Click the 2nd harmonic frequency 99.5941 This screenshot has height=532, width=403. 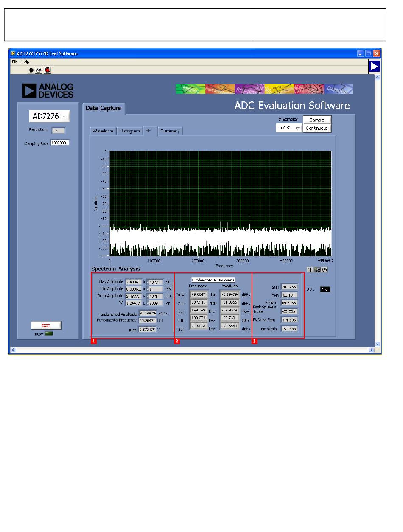point(199,303)
